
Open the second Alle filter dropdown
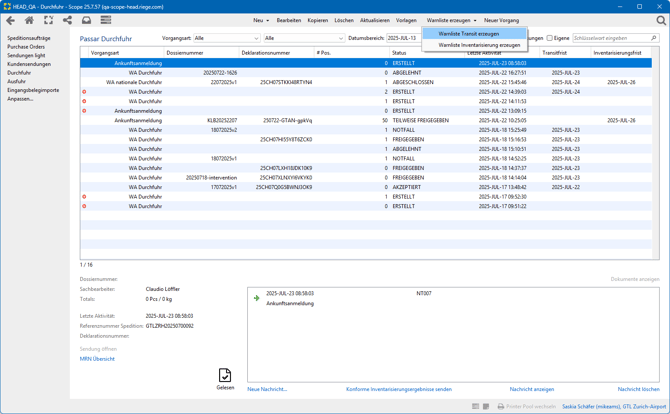pos(304,38)
